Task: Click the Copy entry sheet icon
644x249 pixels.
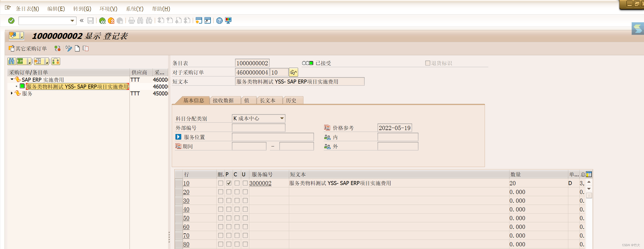Action: point(86,48)
